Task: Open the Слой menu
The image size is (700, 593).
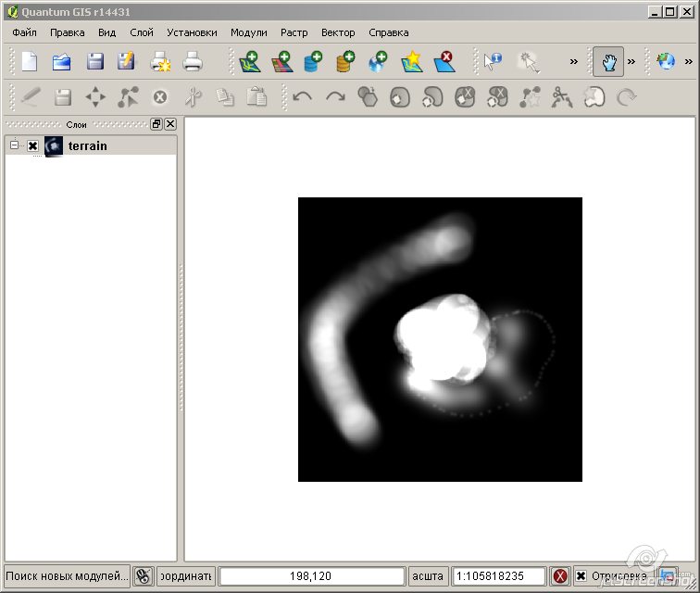Action: pyautogui.click(x=142, y=32)
